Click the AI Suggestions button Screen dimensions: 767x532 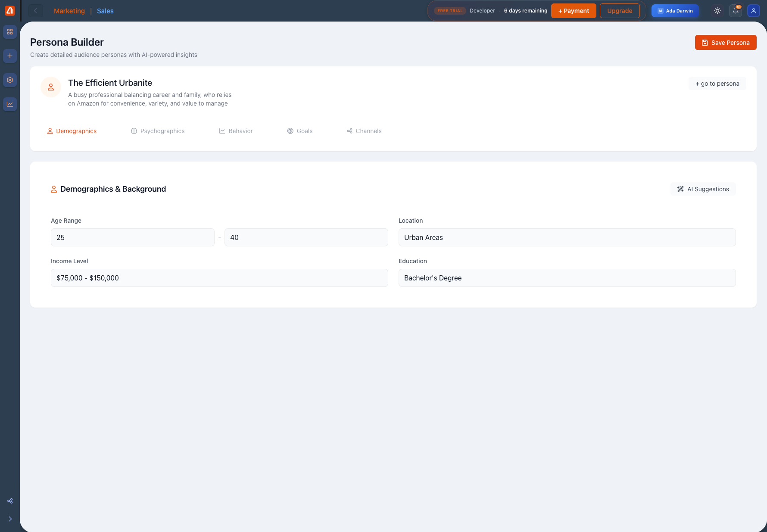click(x=703, y=189)
